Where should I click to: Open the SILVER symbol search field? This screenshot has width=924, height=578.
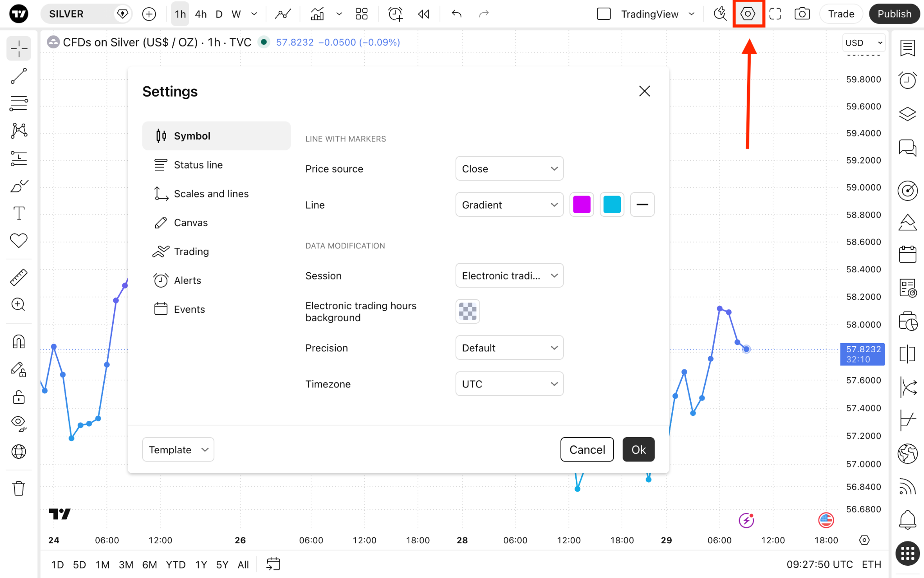86,14
